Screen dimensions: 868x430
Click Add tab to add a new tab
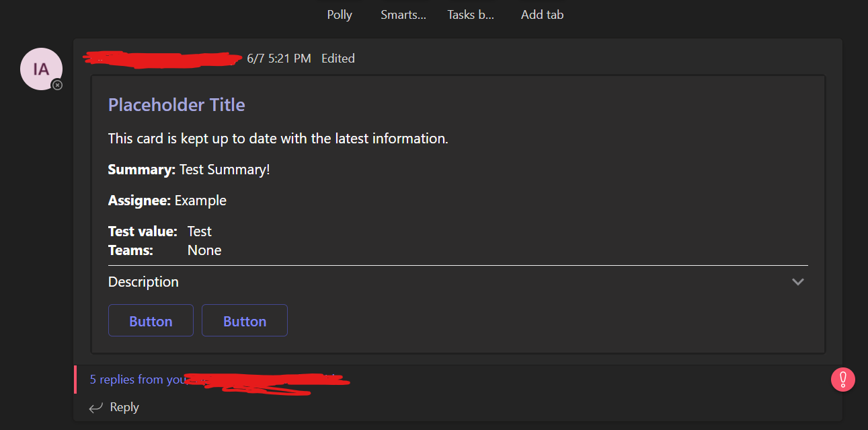click(542, 14)
